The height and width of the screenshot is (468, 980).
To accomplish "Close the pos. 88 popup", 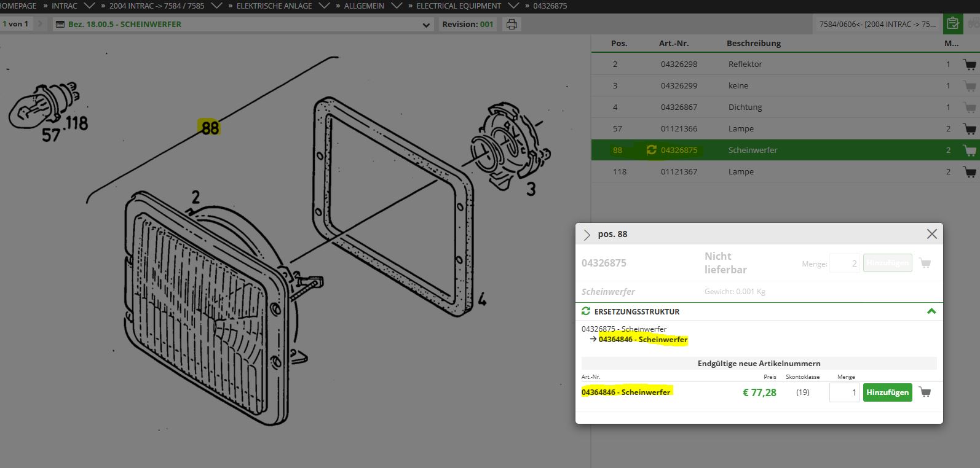I will click(x=931, y=234).
